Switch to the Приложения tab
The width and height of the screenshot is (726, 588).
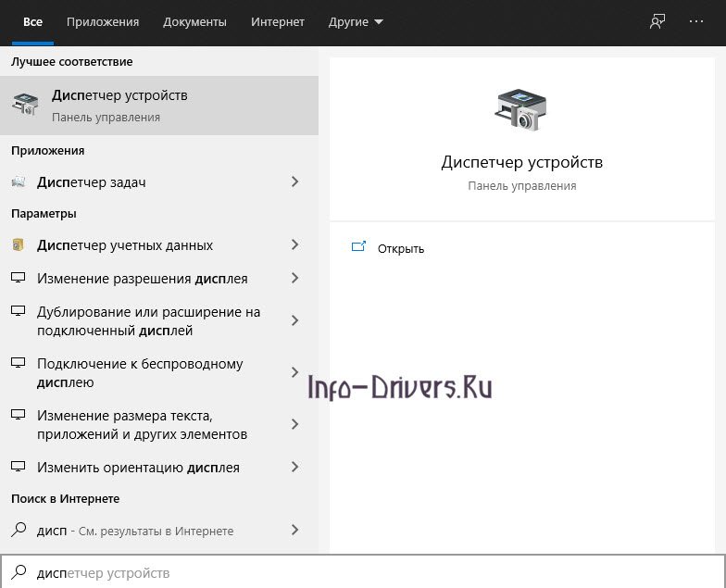click(x=103, y=22)
